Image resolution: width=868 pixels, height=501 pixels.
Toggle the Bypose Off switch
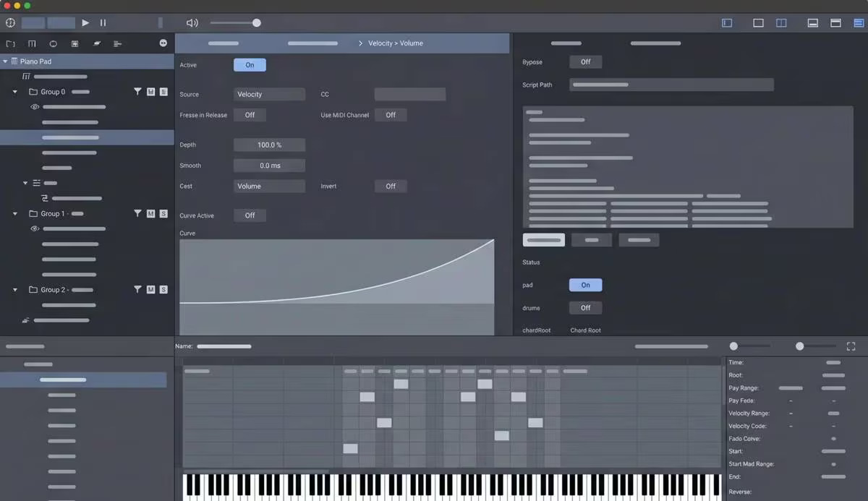586,62
